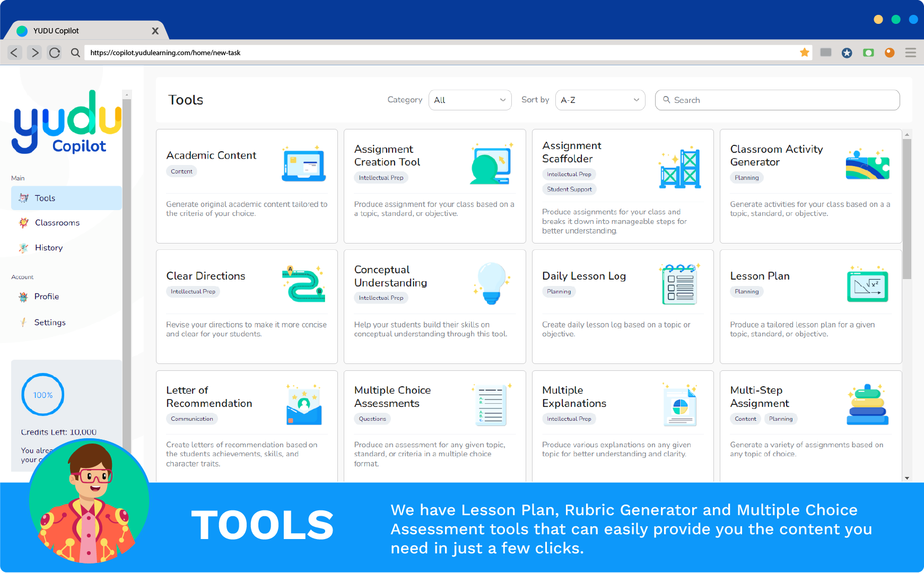Image resolution: width=924 pixels, height=573 pixels.
Task: Click the Profile icon in the sidebar
Action: coord(23,297)
